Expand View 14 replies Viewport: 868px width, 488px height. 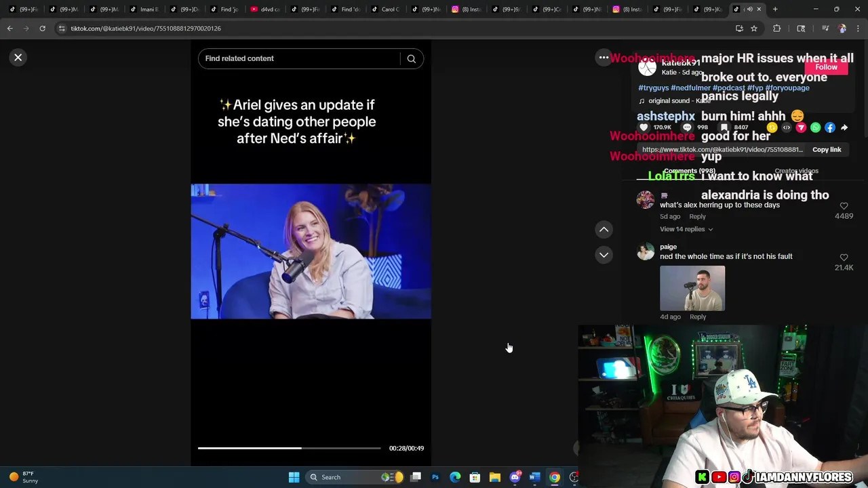tap(686, 229)
